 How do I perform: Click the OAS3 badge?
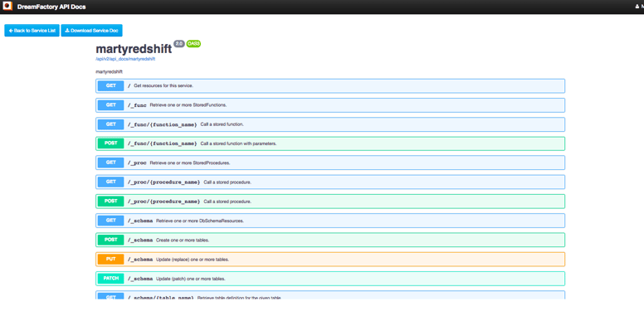click(x=193, y=43)
